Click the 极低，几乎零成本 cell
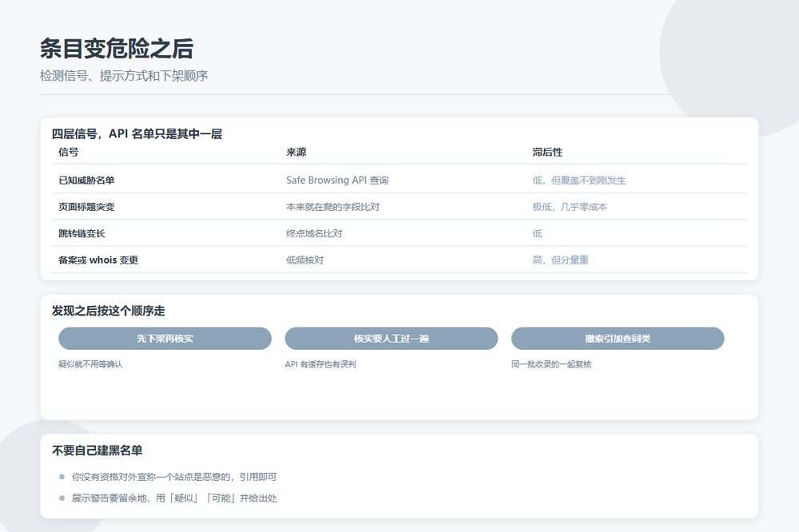Viewport: 799px width, 532px height. 570,206
